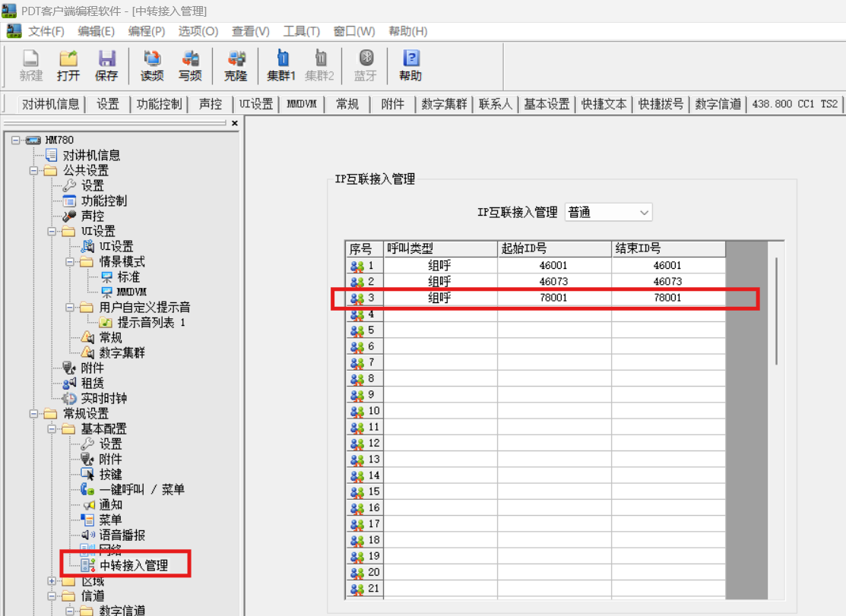Select 中转接入管理 in the tree
The image size is (846, 616).
point(133,566)
